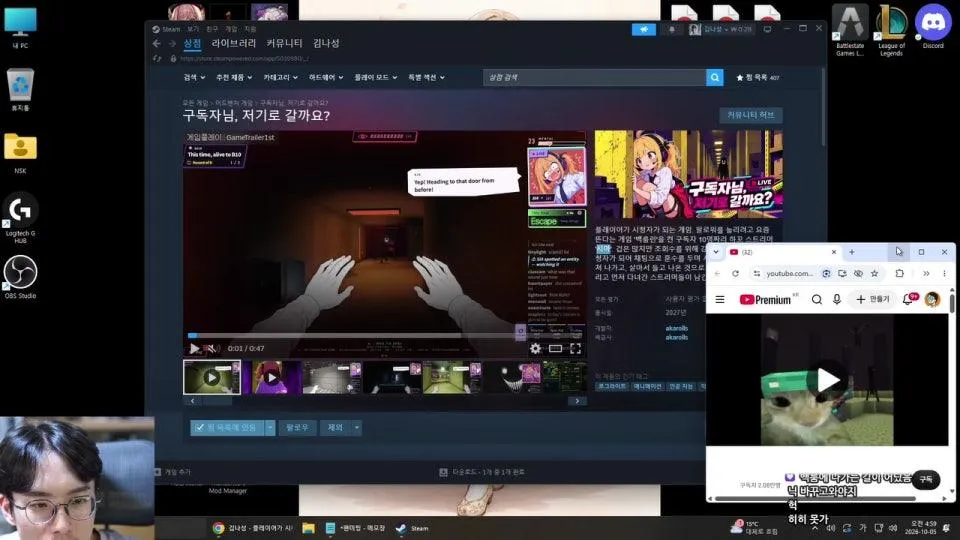Expand the ignore button dropdown arrow
The height and width of the screenshot is (540, 960).
point(356,427)
